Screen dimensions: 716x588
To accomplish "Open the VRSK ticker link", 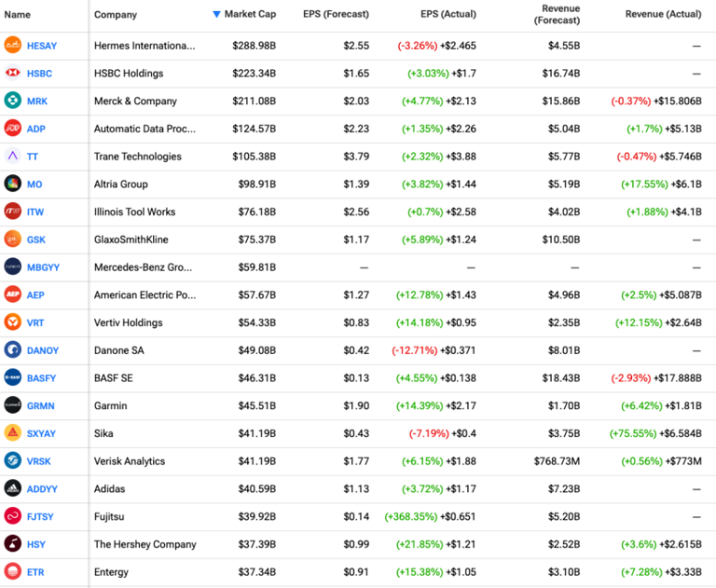I will (x=39, y=461).
